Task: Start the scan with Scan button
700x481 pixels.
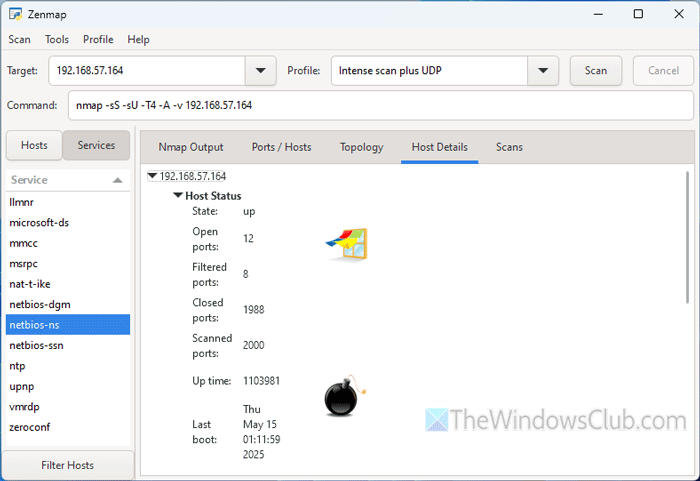Action: 596,71
